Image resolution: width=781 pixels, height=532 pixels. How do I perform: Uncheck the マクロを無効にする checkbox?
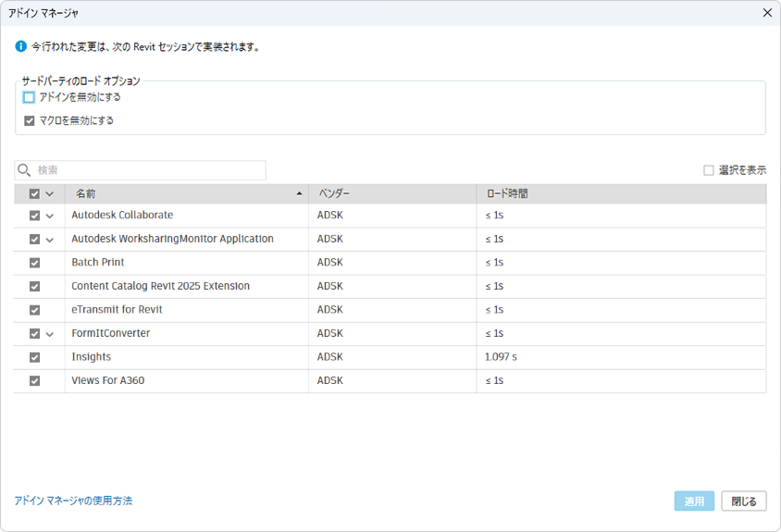pos(30,120)
